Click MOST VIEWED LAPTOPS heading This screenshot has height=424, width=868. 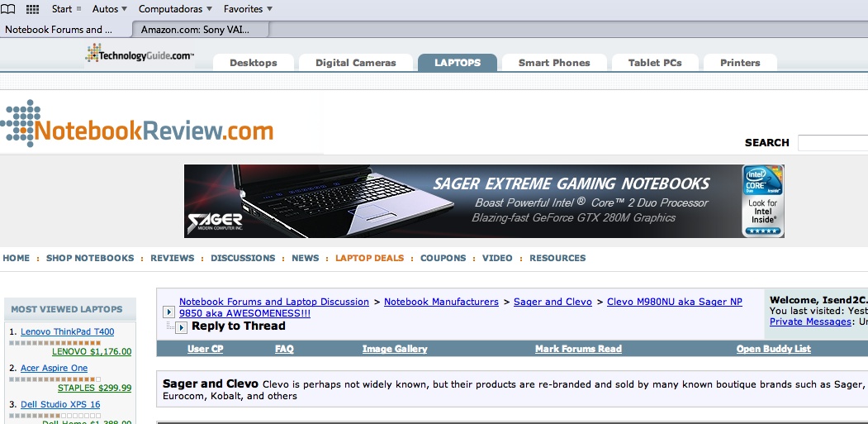point(66,309)
